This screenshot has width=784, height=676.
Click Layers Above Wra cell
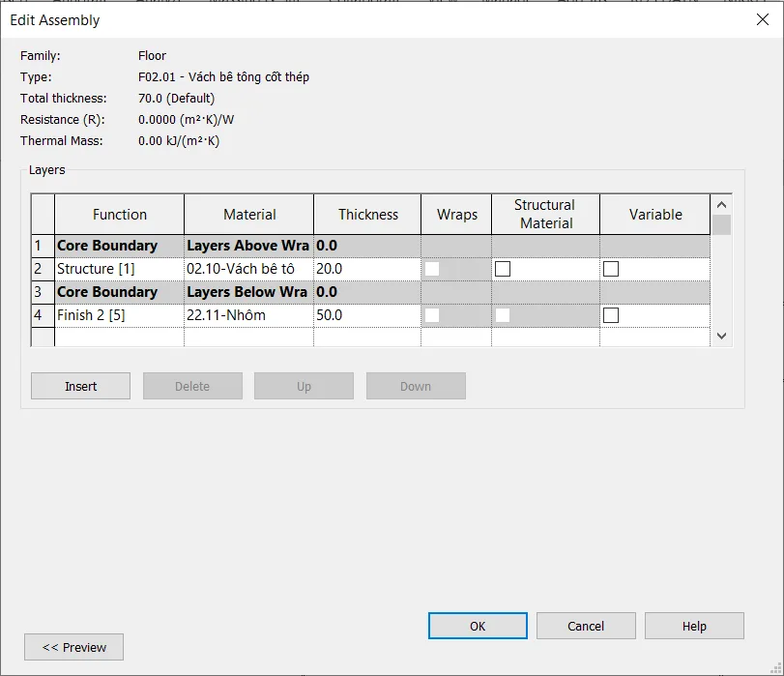(248, 246)
